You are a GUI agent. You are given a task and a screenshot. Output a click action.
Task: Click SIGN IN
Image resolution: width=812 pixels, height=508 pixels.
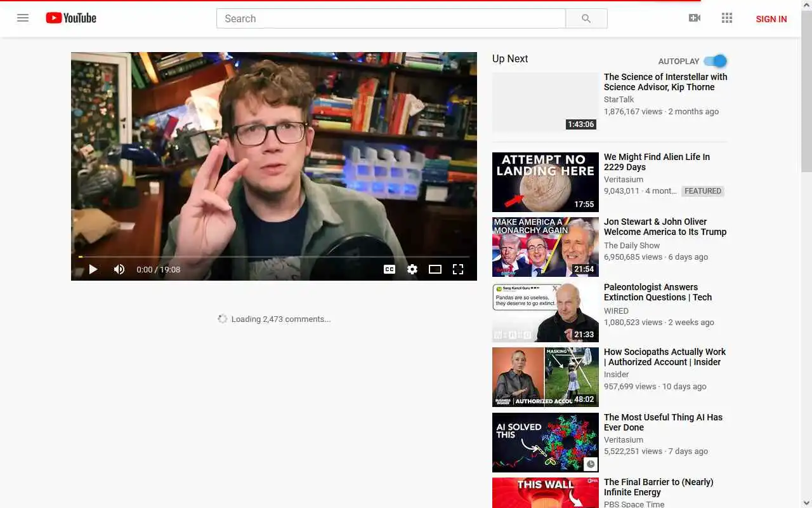[x=771, y=19]
